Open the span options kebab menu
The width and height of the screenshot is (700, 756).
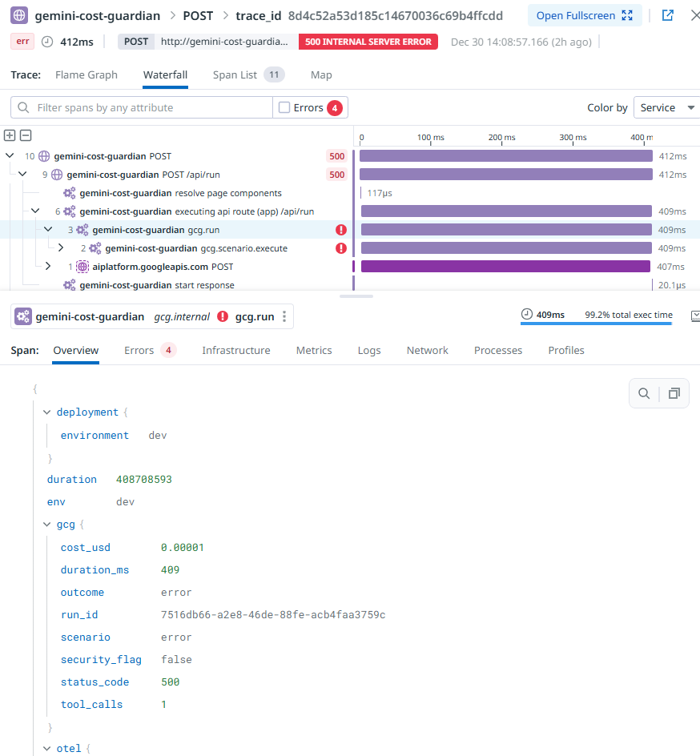pos(284,316)
